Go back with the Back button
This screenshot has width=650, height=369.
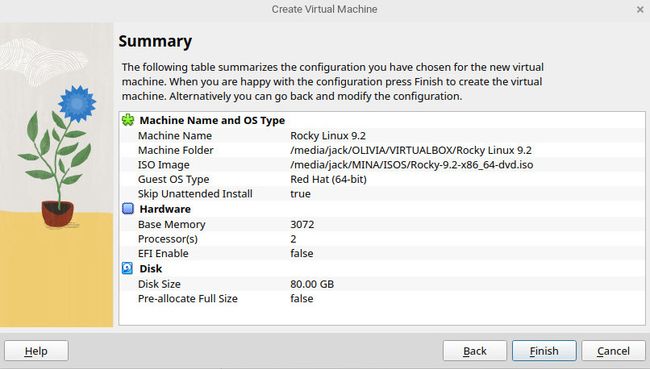click(x=475, y=351)
